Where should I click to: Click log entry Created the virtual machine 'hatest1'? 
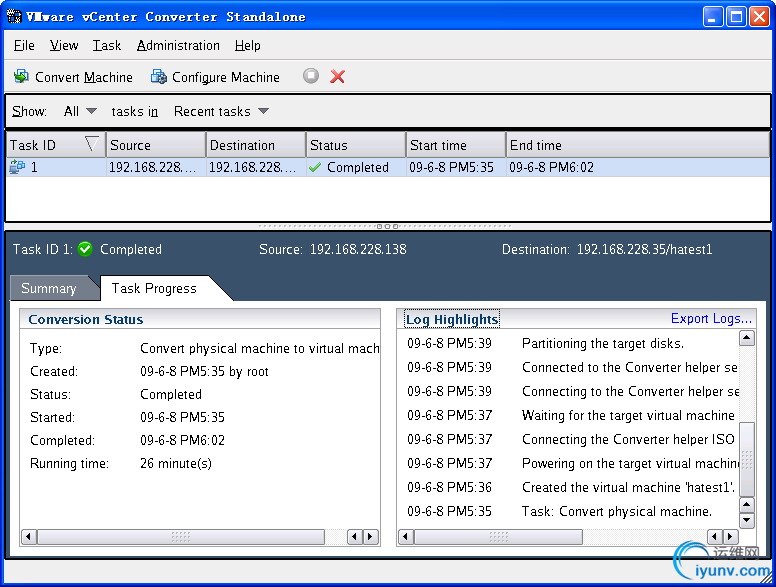(628, 488)
